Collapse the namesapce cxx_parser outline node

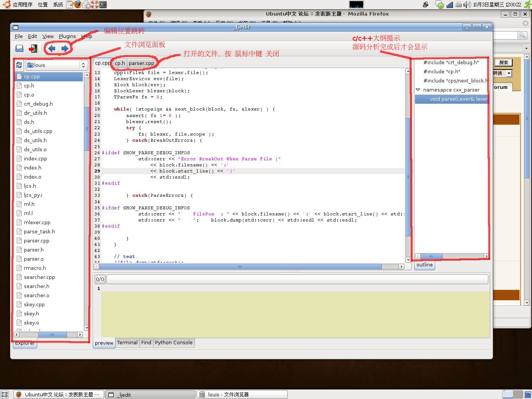pyautogui.click(x=418, y=90)
